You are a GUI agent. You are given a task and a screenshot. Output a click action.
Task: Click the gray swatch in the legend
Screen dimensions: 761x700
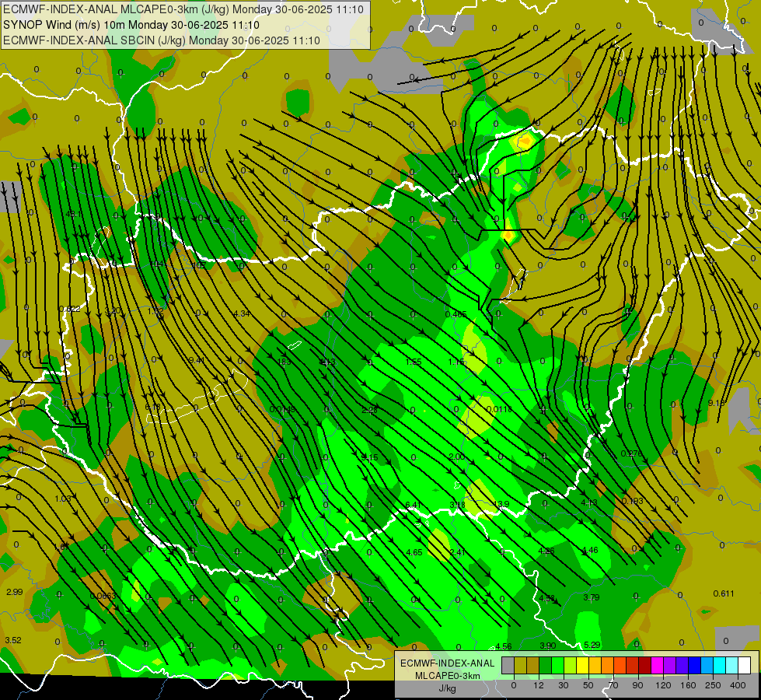pos(508,665)
